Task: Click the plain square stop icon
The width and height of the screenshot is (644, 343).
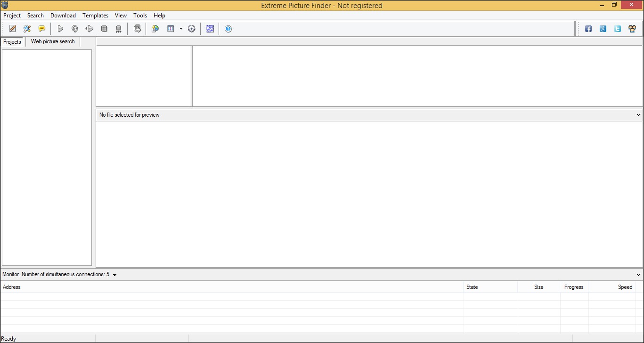Action: coord(104,29)
